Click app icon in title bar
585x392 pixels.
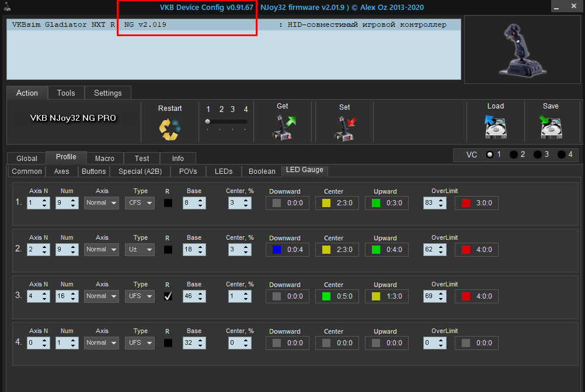(7, 6)
